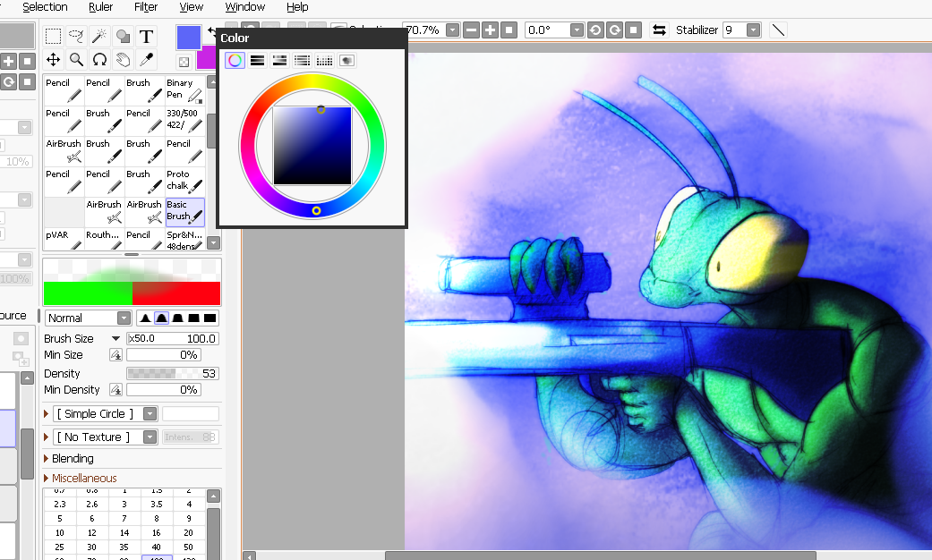Toggle the straight line drawing mode
Viewport: 932px width, 560px height.
pos(778,30)
